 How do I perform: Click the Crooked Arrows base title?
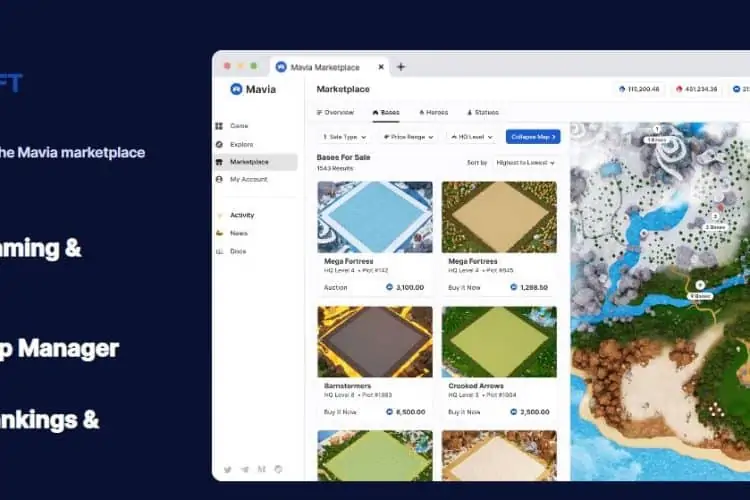[x=476, y=386]
